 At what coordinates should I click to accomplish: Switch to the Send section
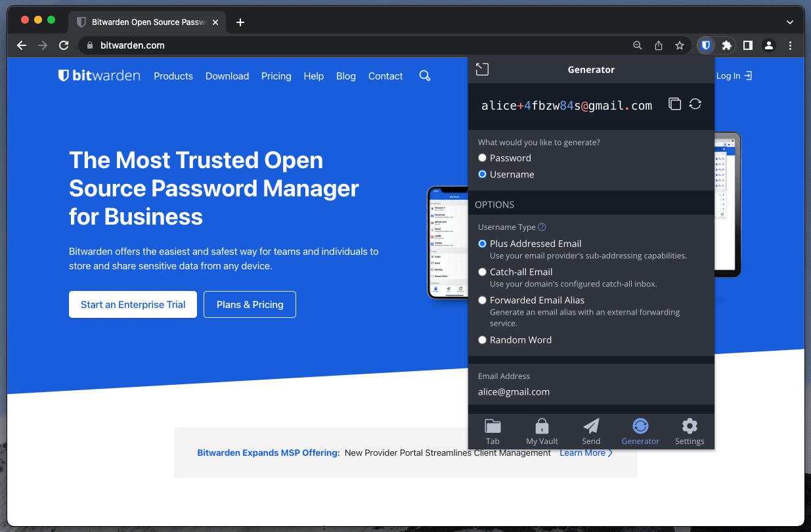click(x=591, y=432)
